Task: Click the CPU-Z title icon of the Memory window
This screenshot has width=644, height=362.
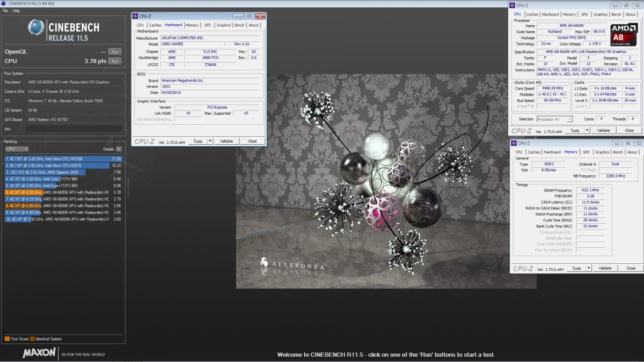Action: point(514,143)
